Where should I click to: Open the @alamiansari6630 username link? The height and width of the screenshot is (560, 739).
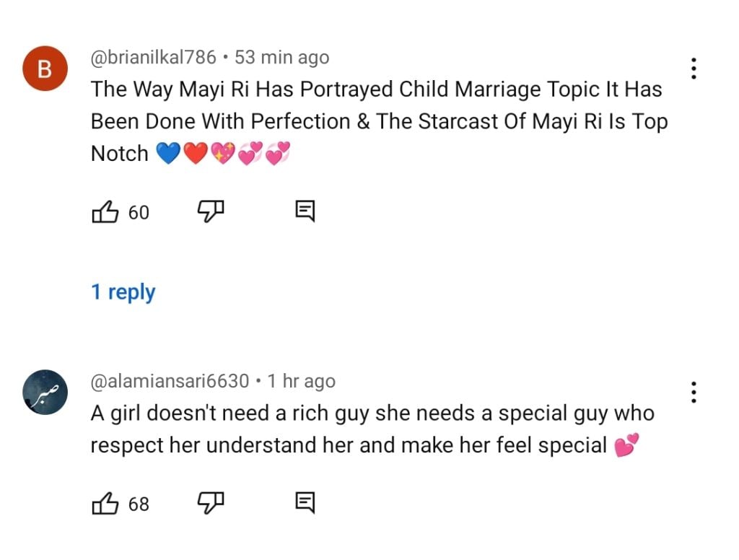170,381
